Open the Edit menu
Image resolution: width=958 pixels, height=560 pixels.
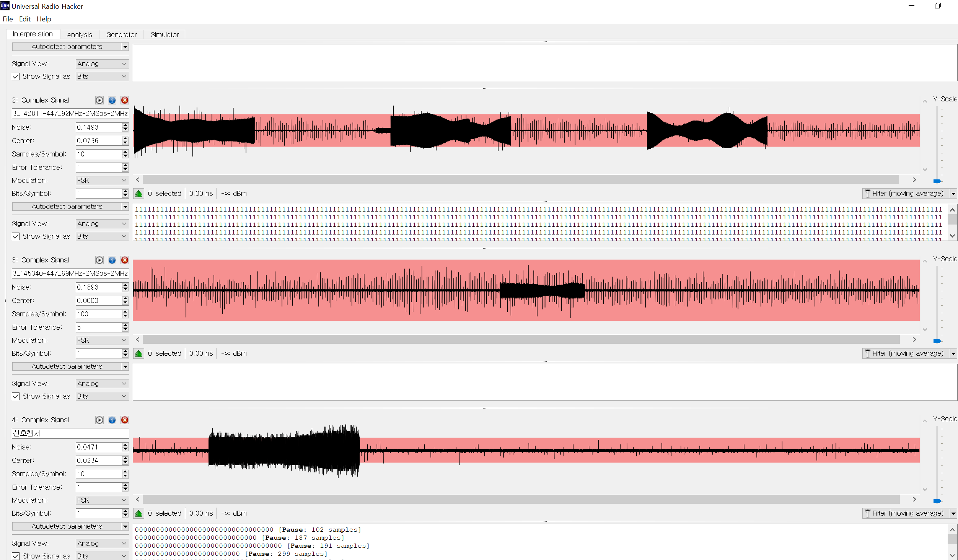tap(24, 19)
